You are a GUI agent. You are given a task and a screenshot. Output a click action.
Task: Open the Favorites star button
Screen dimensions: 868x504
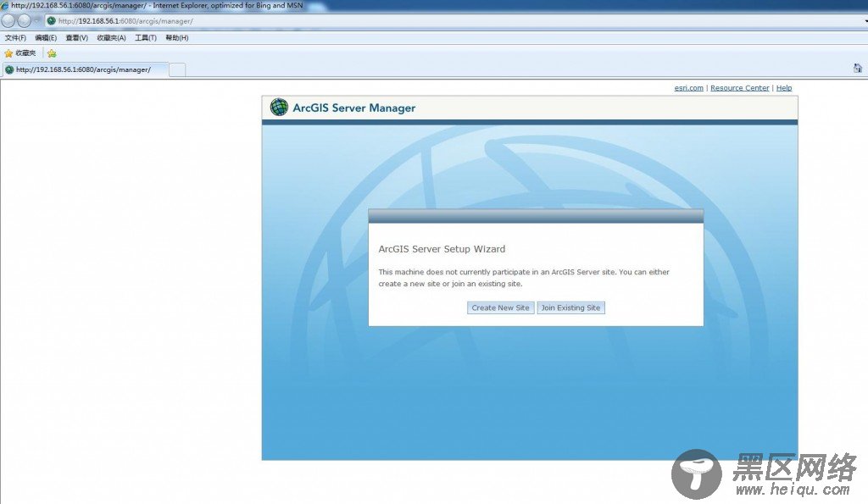tap(20, 53)
